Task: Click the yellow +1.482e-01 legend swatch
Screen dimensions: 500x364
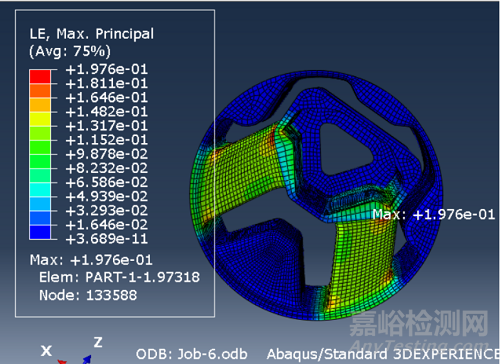Action: coord(40,119)
